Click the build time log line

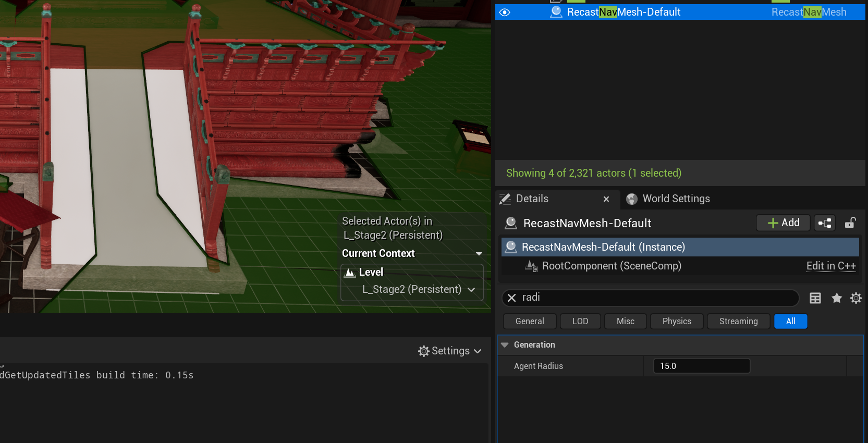(97, 375)
